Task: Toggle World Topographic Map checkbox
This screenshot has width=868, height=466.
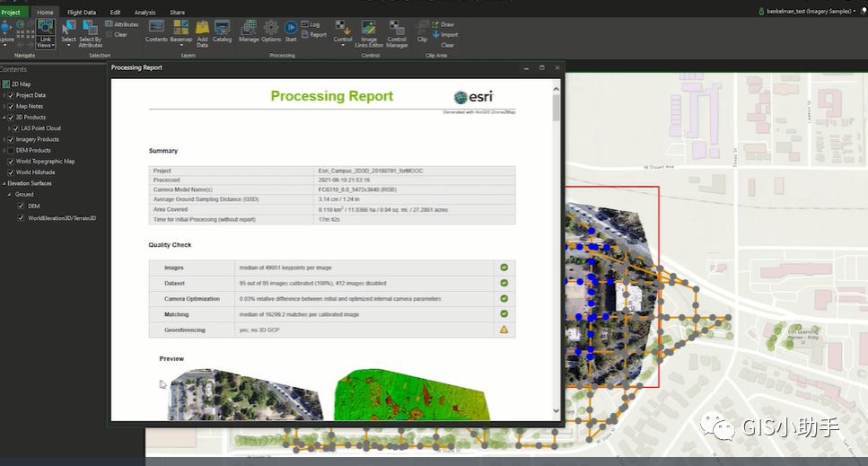Action: coord(11,162)
